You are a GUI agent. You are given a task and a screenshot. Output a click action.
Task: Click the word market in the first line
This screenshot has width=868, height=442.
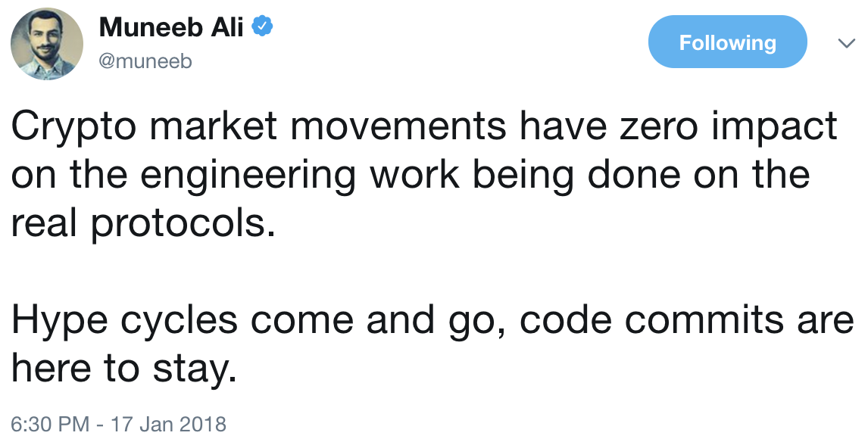(x=213, y=126)
